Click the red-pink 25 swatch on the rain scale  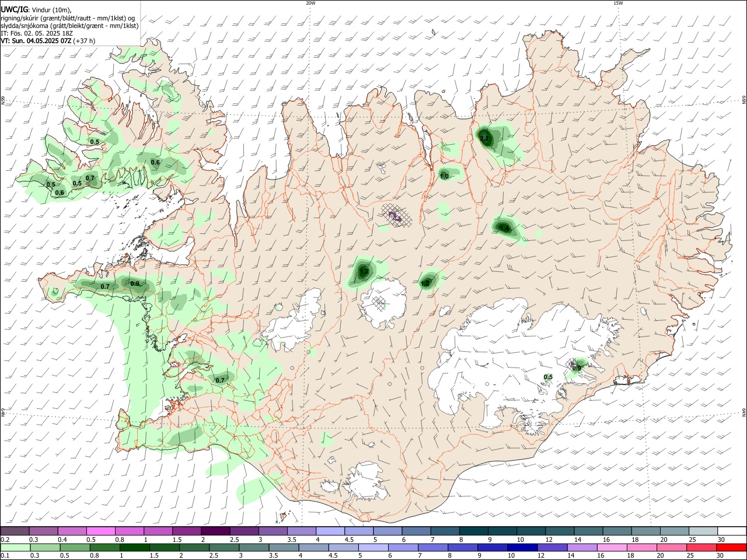point(701,547)
